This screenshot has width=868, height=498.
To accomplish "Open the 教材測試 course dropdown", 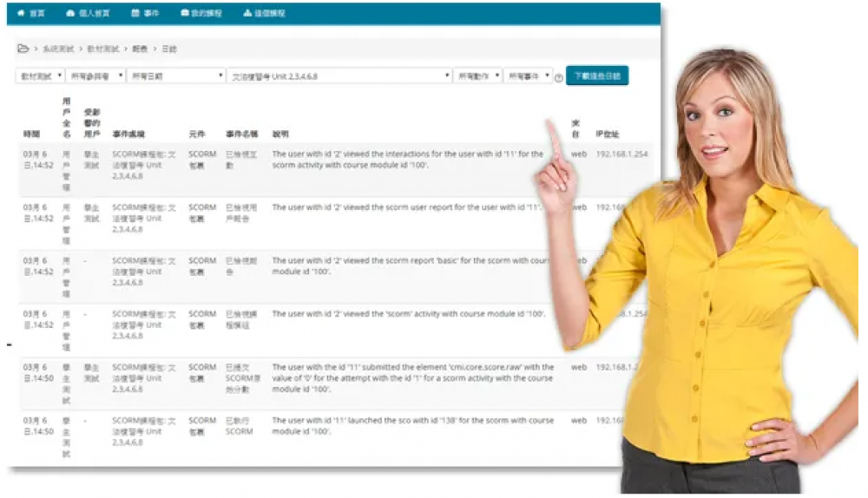I will [40, 76].
